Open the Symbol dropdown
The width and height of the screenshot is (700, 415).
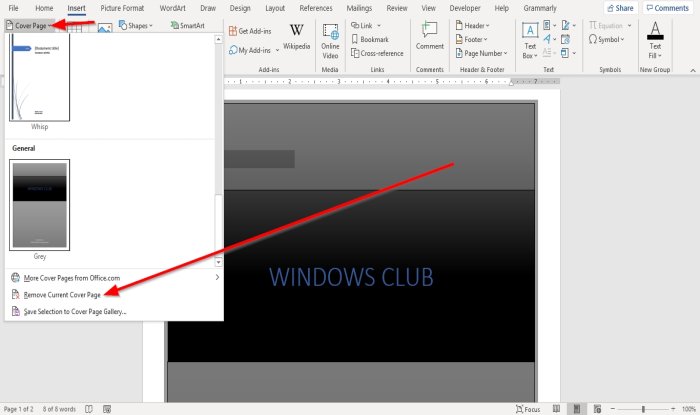(606, 39)
